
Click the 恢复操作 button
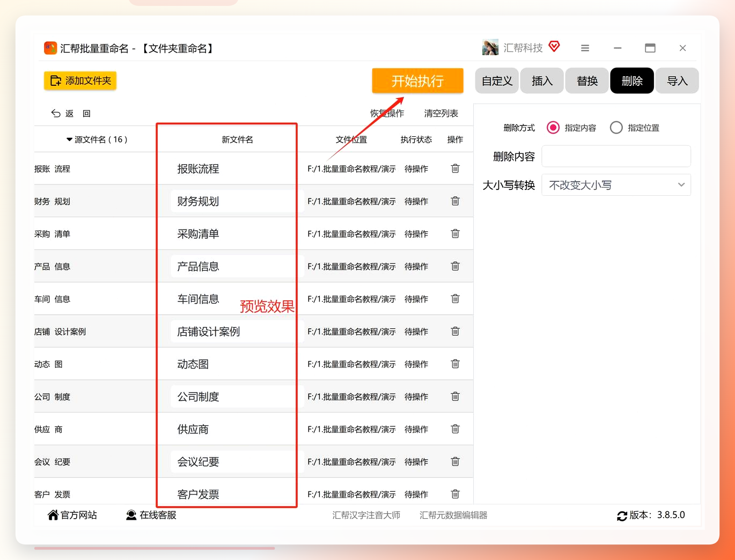(387, 114)
